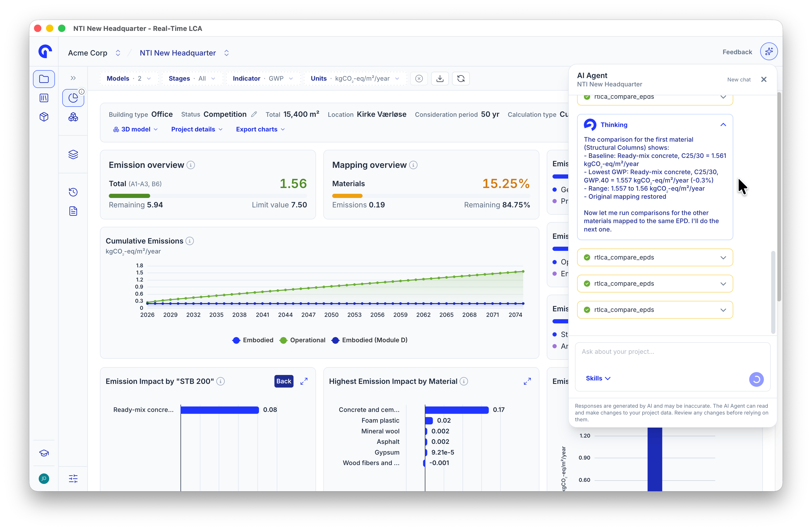Start a New chat in AI Agent
Viewport: 812px width, 530px height.
[739, 80]
